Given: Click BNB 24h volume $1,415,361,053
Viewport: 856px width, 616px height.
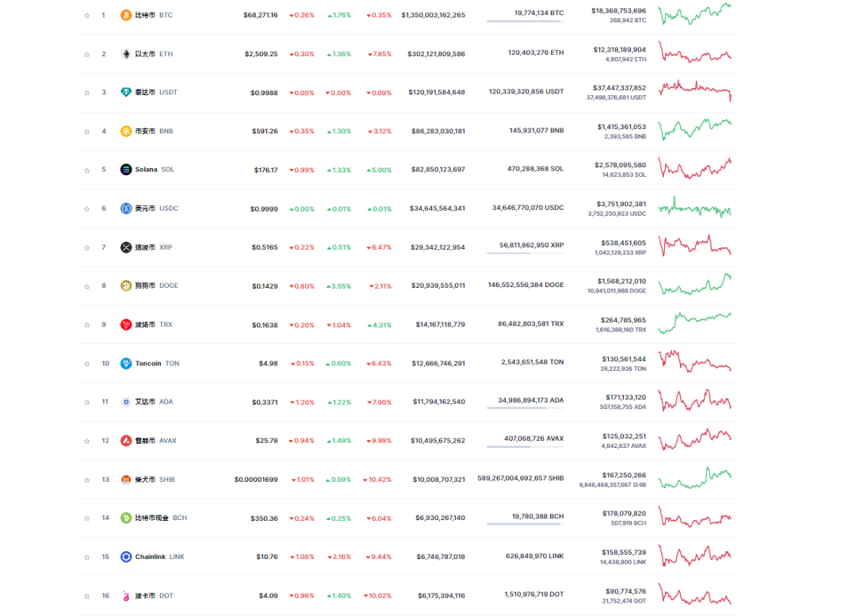Looking at the screenshot, I should 621,127.
